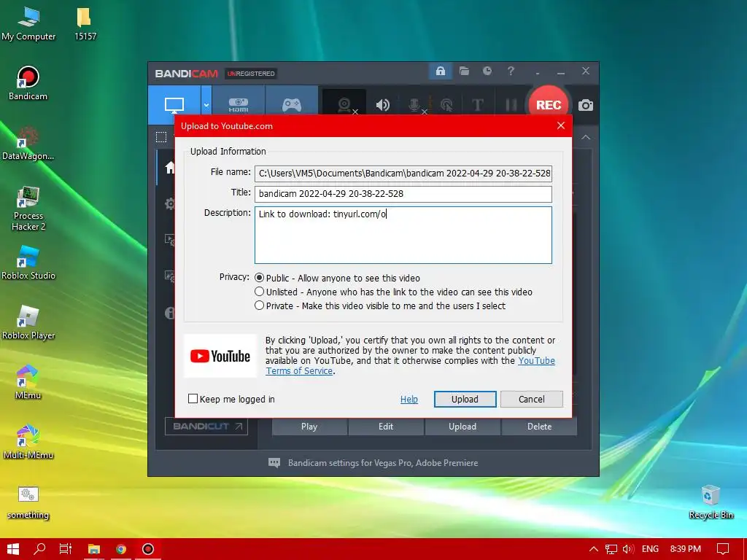This screenshot has height=560, width=747.
Task: Select Bandicam screen recording mode icon
Action: pos(174,105)
